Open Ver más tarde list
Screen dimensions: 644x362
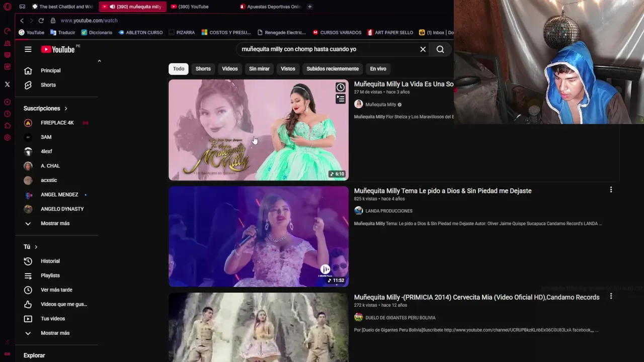57,290
